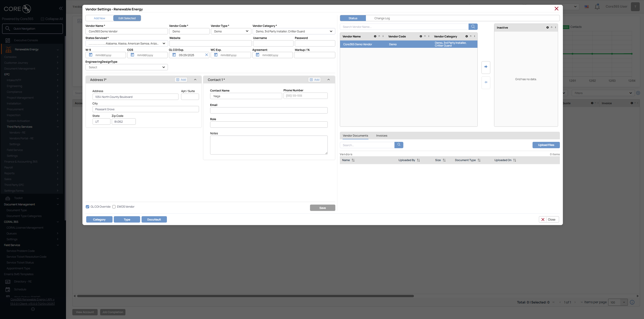Sort documents by Name column arrows
Image resolution: width=644 pixels, height=319 pixels.
(353, 160)
